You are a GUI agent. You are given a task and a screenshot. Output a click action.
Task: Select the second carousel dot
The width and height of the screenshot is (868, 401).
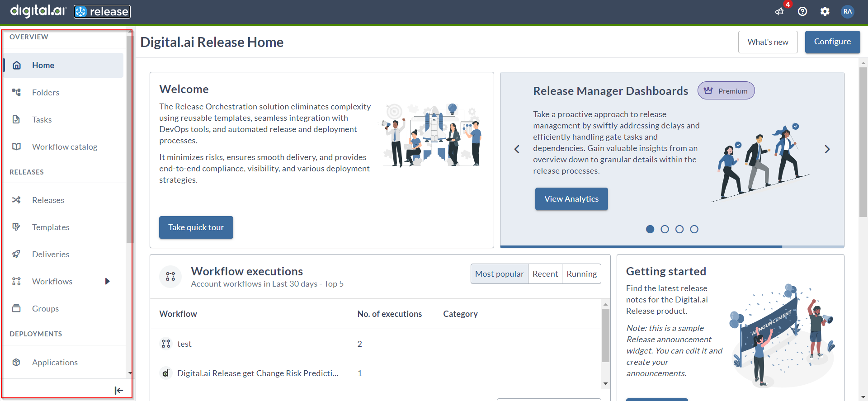pyautogui.click(x=665, y=229)
